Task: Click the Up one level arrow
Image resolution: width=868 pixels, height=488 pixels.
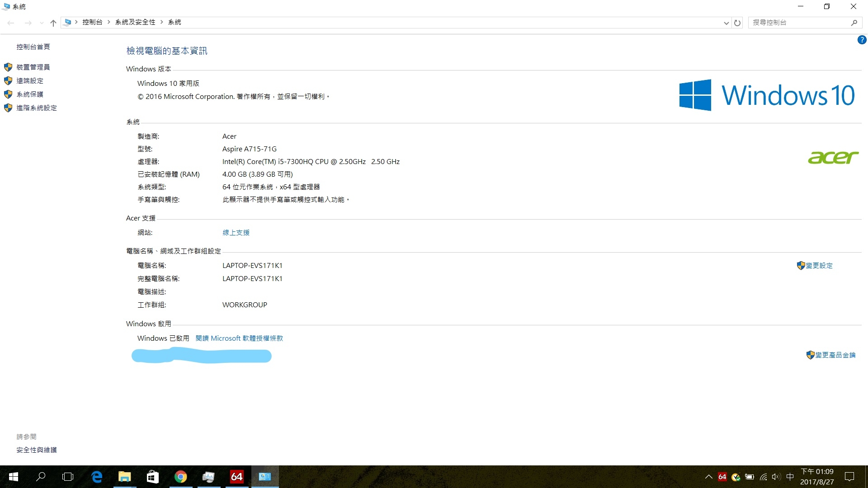Action: [x=53, y=23]
